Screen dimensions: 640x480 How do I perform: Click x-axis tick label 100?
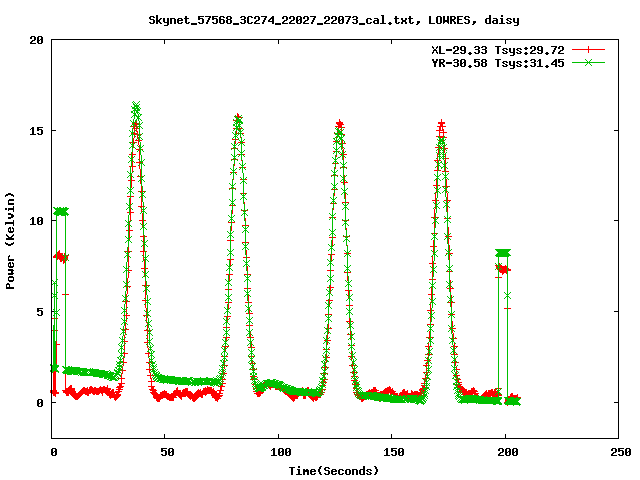280,452
